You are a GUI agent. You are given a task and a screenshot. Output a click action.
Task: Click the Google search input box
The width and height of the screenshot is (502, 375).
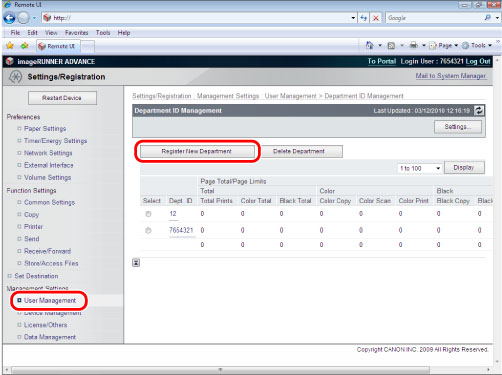coord(434,18)
